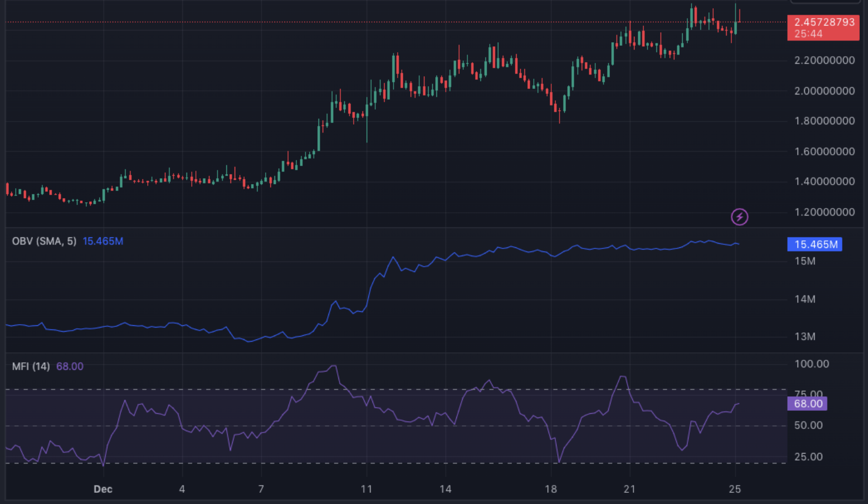
Task: Click the 1.20000000 price scale label
Action: 824,212
